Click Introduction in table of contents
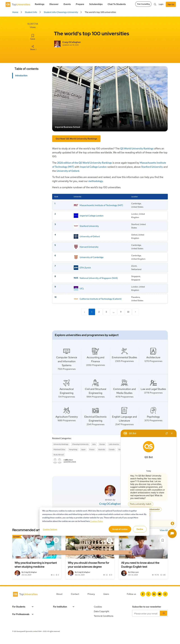This screenshot has height=644, width=180. tap(21, 75)
